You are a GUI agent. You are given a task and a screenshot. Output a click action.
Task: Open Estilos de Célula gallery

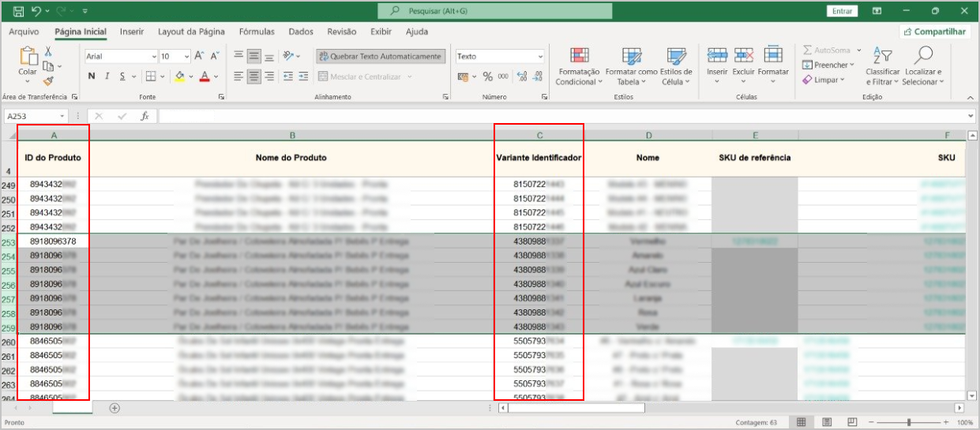coord(677,65)
